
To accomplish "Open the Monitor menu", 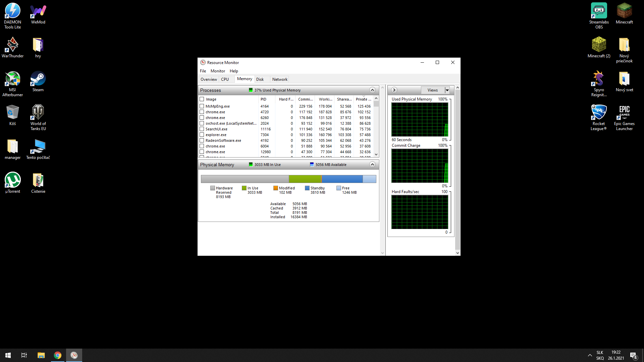I will (218, 71).
